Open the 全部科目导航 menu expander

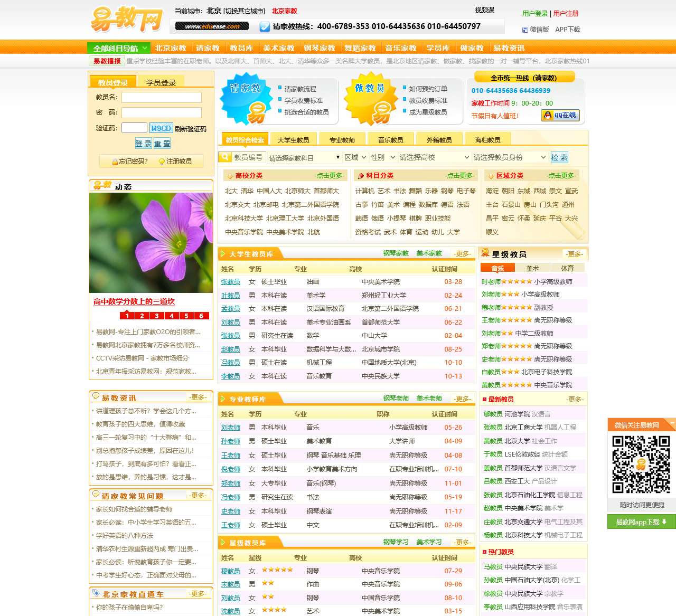[145, 47]
